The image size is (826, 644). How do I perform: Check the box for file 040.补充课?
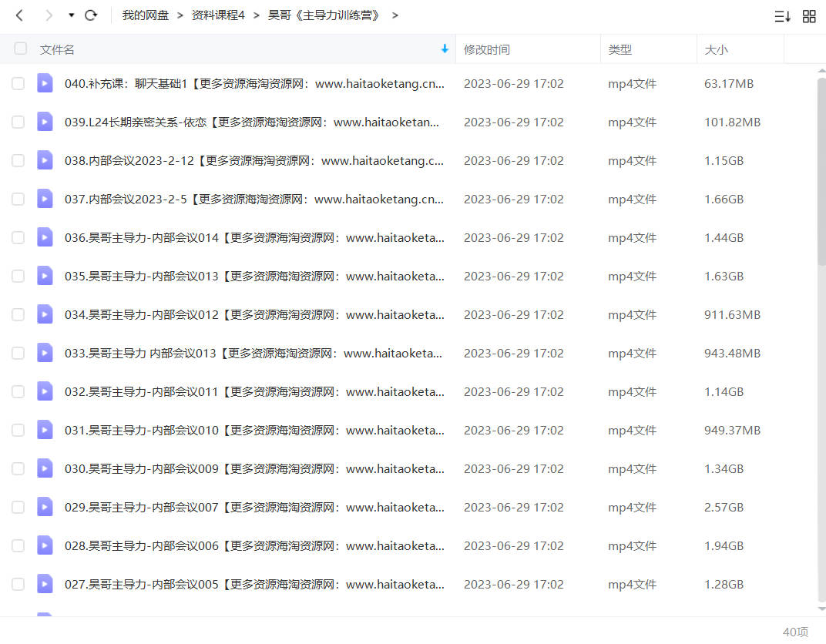point(18,84)
